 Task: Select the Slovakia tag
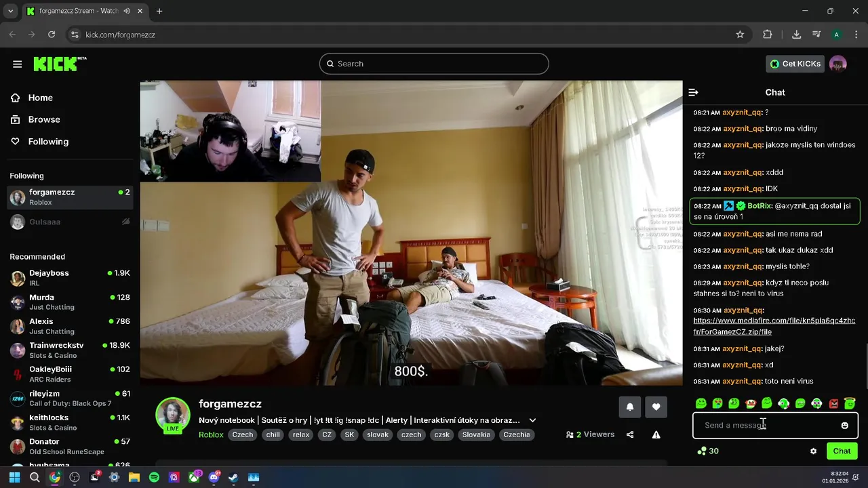tap(476, 434)
